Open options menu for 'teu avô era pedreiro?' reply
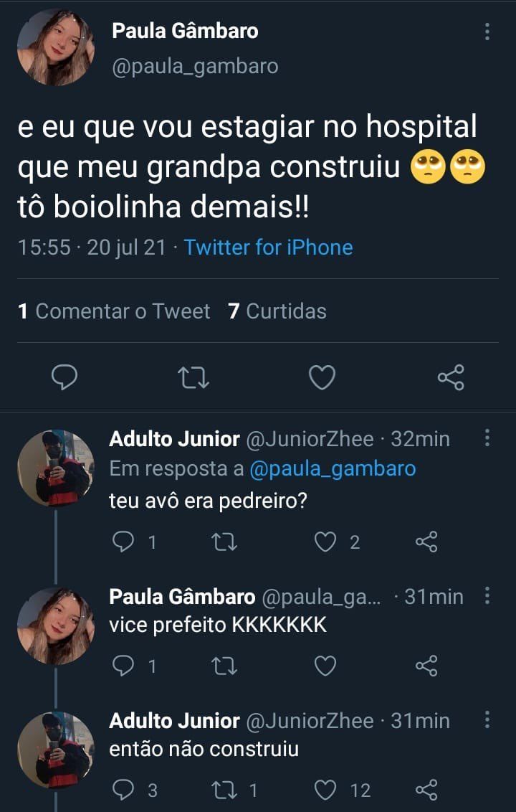The width and height of the screenshot is (516, 812). click(487, 438)
